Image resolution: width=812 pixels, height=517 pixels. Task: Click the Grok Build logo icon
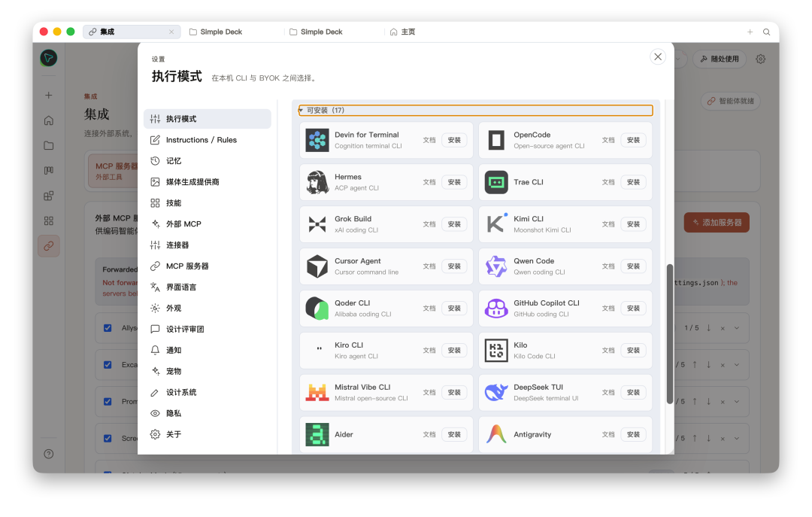click(x=317, y=224)
